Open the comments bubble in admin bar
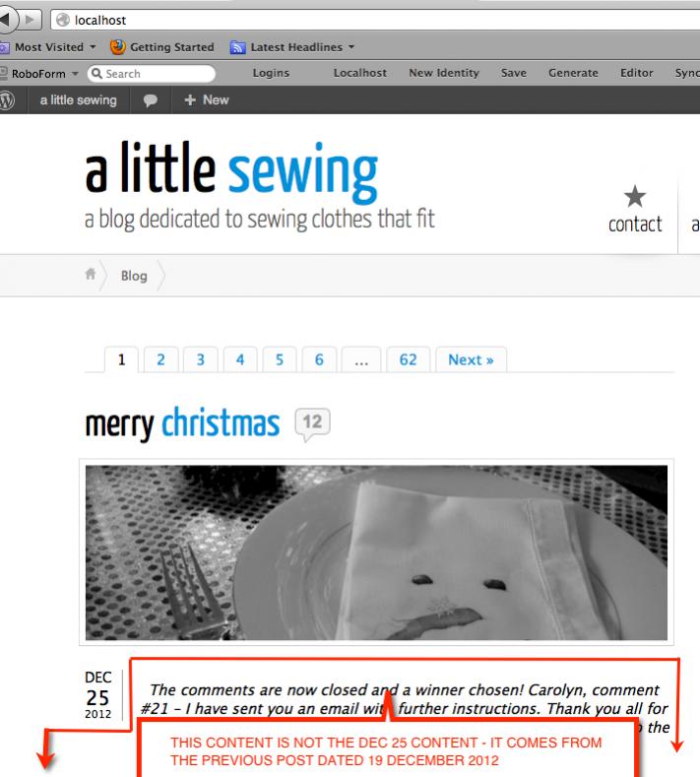Viewport: 700px width, 777px height. [150, 100]
